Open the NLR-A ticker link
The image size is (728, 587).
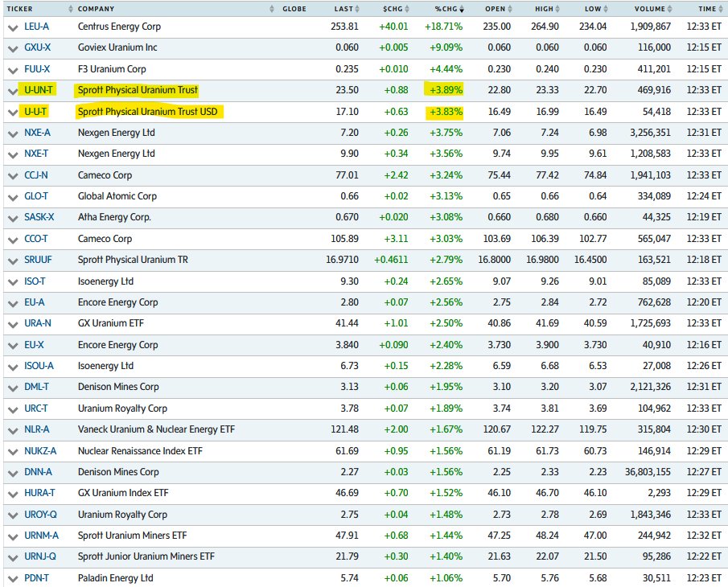pyautogui.click(x=37, y=429)
